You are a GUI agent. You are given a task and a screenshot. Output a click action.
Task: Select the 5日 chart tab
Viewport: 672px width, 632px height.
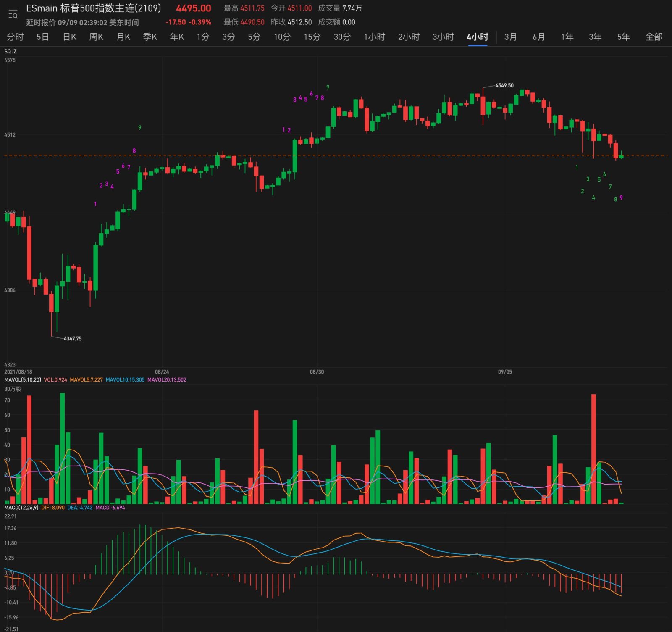[x=43, y=37]
